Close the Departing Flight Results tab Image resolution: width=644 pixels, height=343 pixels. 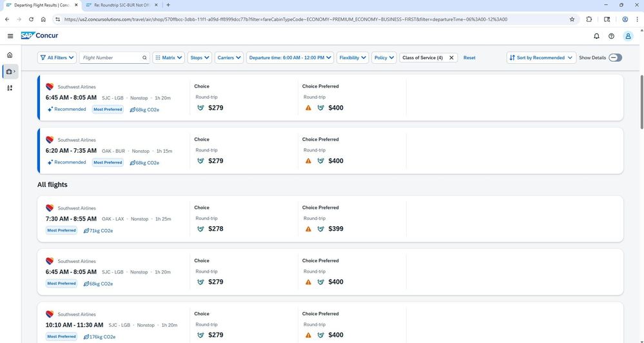coord(76,5)
